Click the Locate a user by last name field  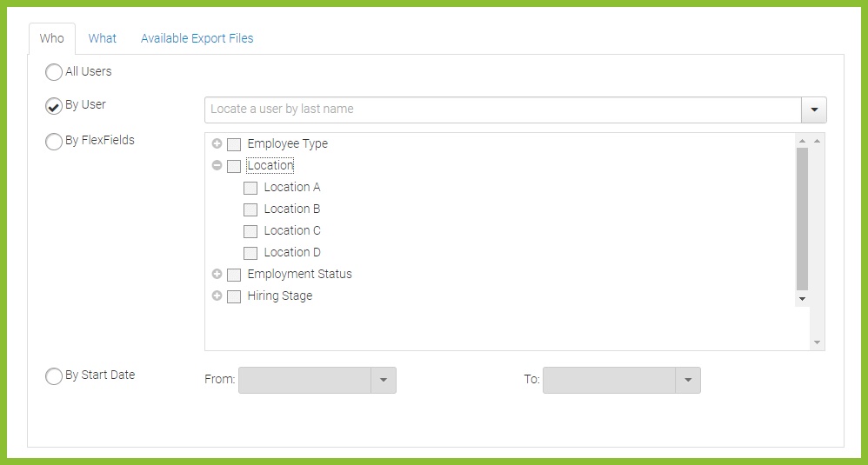point(504,110)
